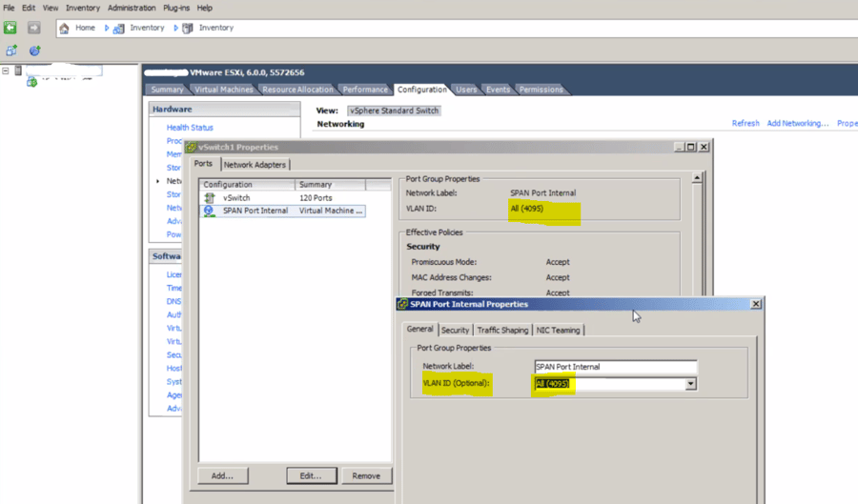This screenshot has height=504, width=858.
Task: Click the first Inventory breadcrumb icon
Action: [118, 29]
